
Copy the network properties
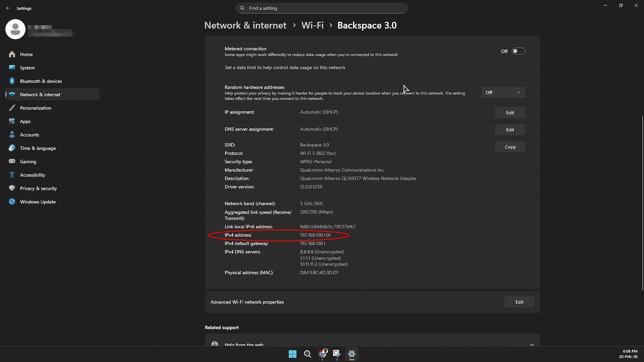(x=510, y=147)
